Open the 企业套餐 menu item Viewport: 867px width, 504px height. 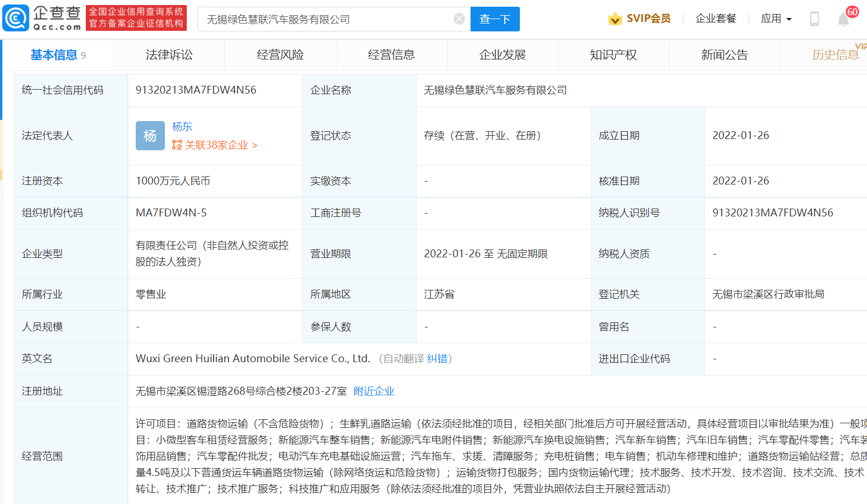pos(716,19)
